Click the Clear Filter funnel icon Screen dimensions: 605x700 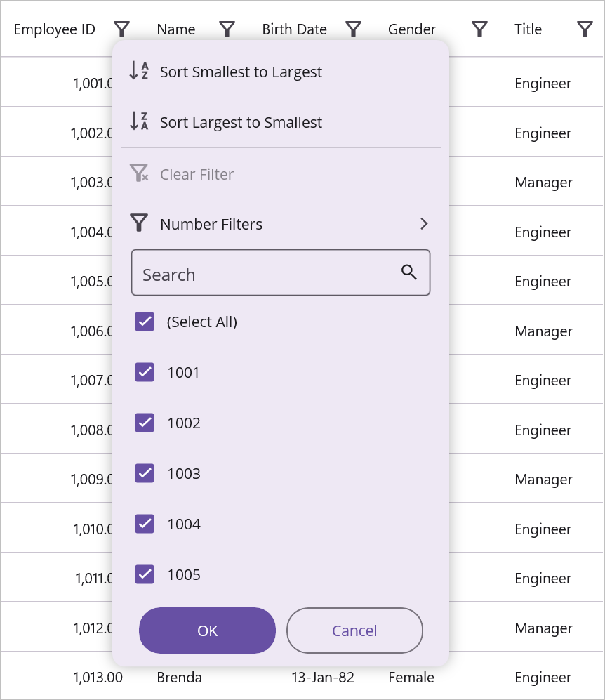click(x=140, y=171)
